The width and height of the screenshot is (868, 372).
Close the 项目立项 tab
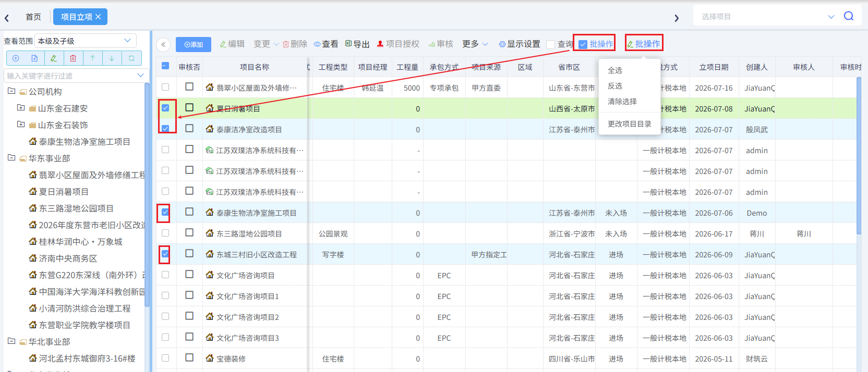tap(98, 17)
